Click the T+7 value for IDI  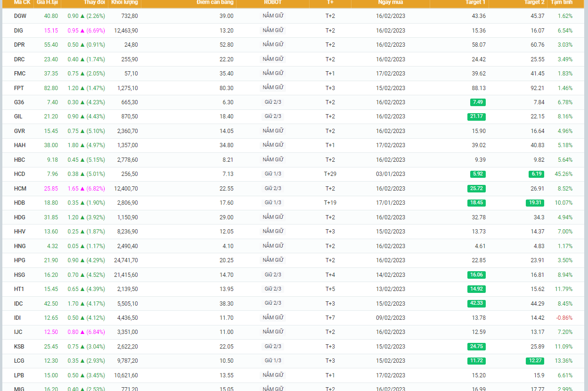[x=330, y=318]
